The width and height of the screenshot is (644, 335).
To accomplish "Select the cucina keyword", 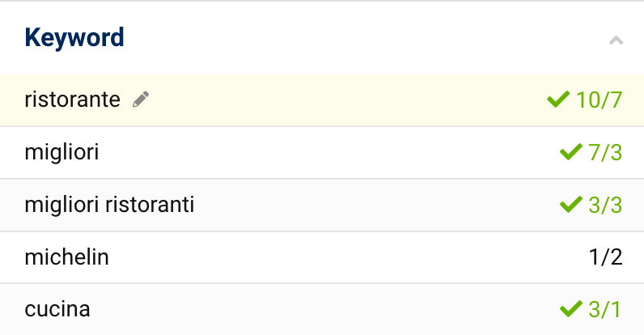I will pyautogui.click(x=57, y=310).
